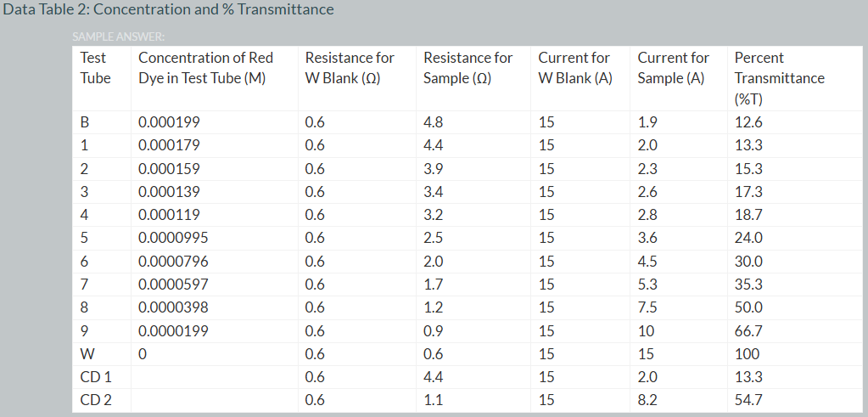Screen dimensions: 868x417
Task: Select the sample resistance value 4.8
Action: coord(433,121)
